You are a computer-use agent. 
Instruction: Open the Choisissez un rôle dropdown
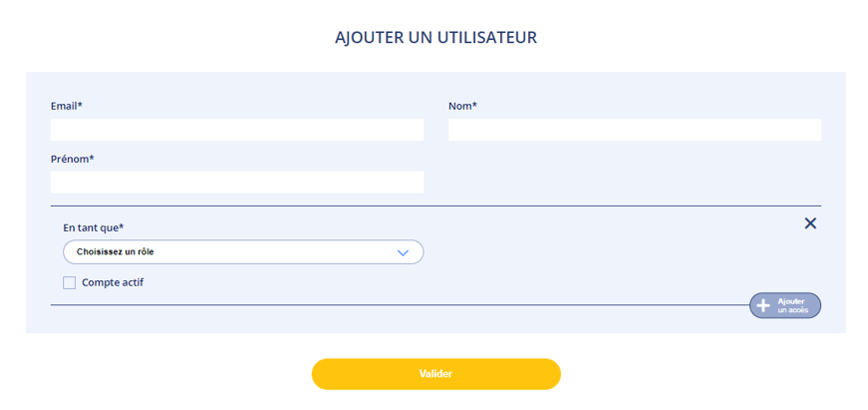(x=243, y=252)
